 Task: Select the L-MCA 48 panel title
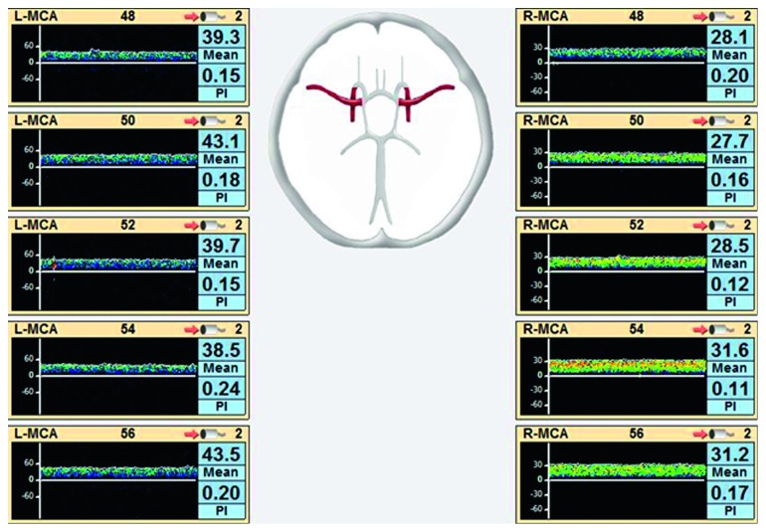tap(32, 16)
